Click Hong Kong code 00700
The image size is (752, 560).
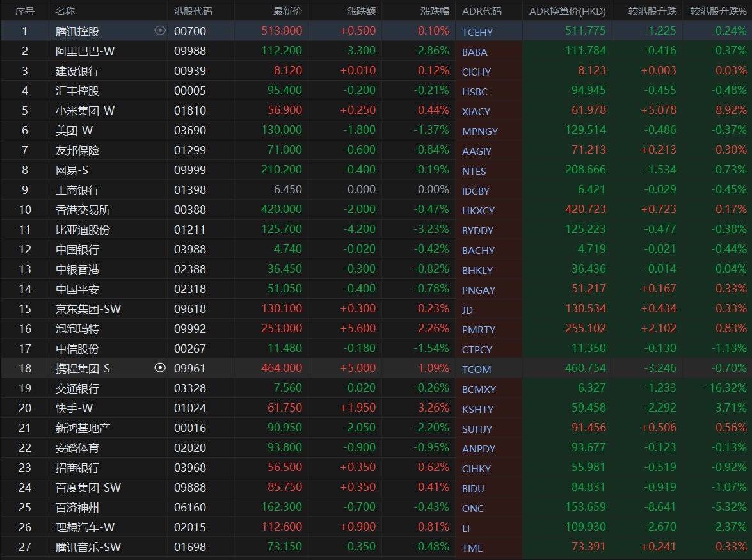pyautogui.click(x=190, y=31)
